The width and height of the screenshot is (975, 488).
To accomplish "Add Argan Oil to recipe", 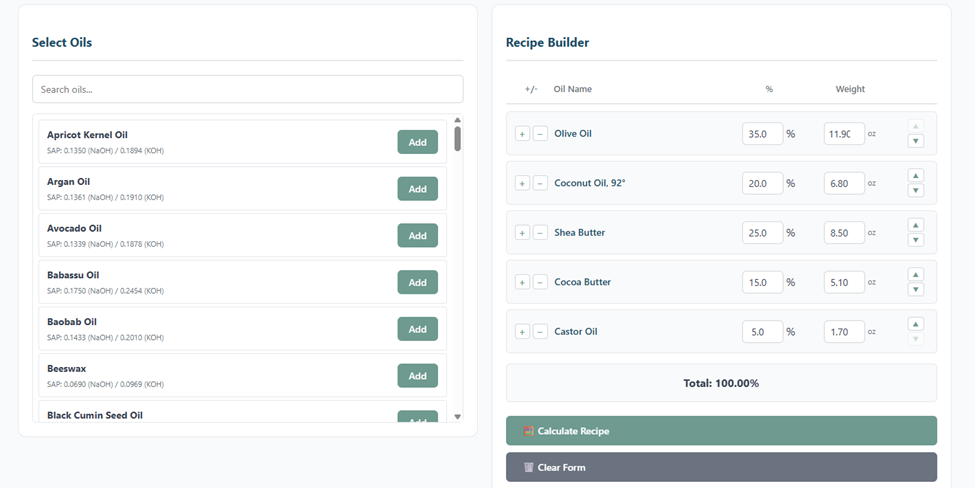I will (x=417, y=188).
